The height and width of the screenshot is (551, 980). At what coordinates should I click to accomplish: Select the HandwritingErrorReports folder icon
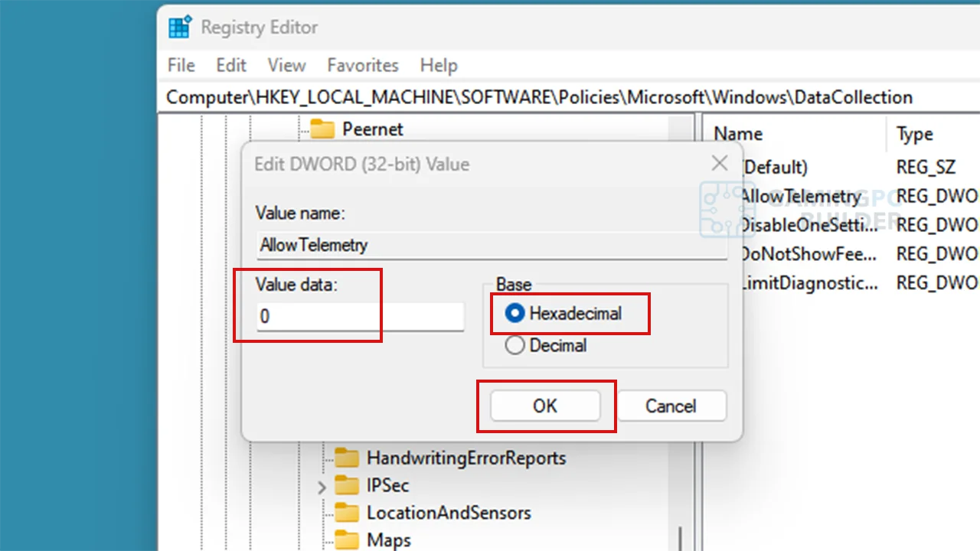pyautogui.click(x=347, y=458)
